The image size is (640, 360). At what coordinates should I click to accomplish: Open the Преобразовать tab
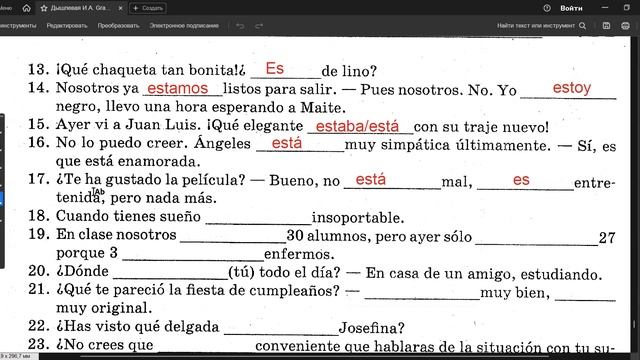(118, 26)
